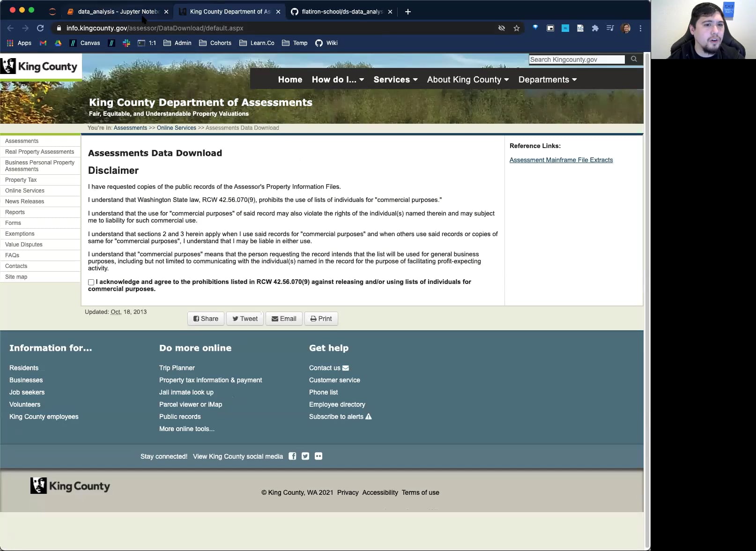Reload the page with the refresh icon
This screenshot has height=551, width=756.
pos(40,28)
